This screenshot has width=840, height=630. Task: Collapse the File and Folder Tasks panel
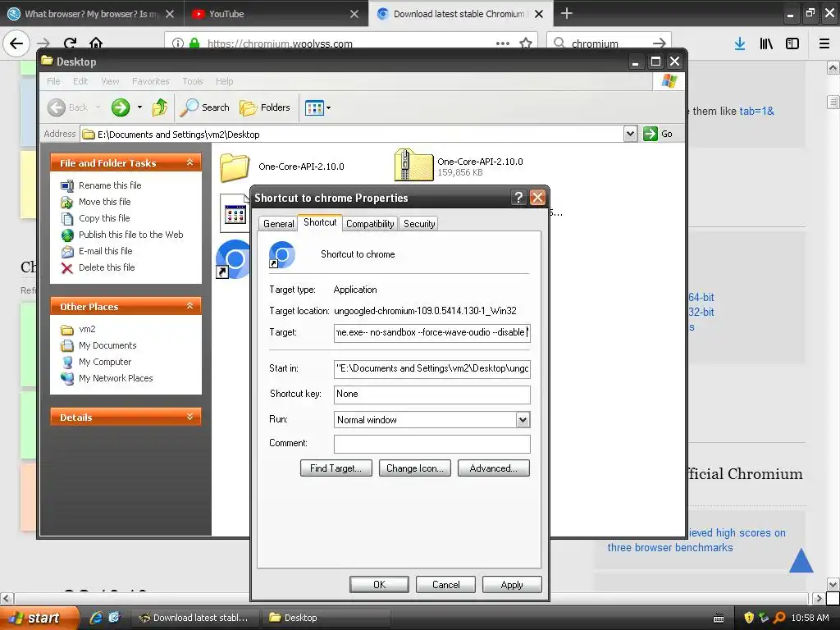point(189,162)
